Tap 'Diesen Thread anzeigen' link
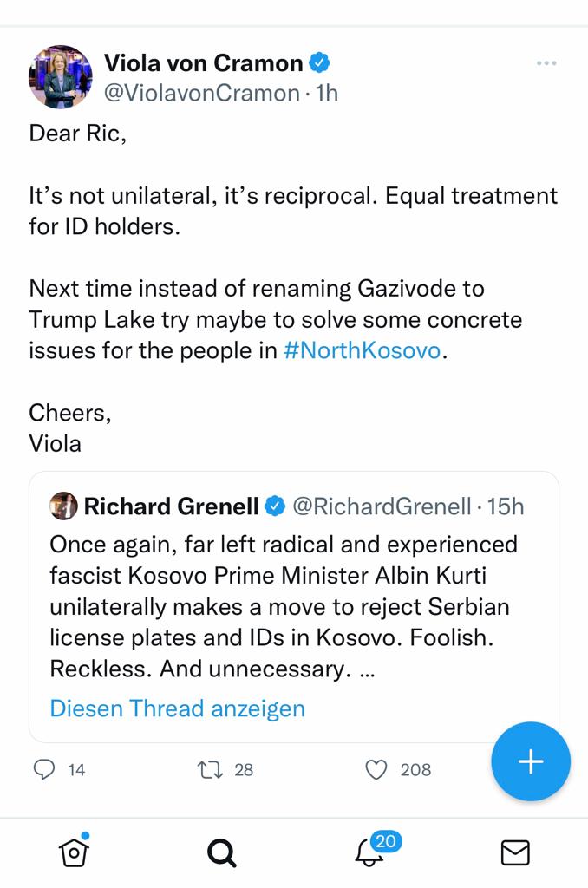The image size is (588, 888). click(x=177, y=708)
